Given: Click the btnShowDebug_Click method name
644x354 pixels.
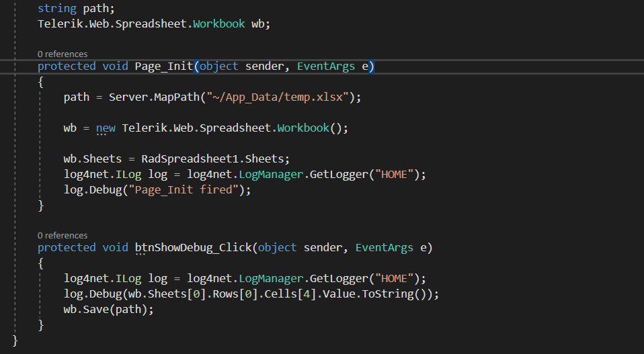Looking at the screenshot, I should (x=194, y=248).
